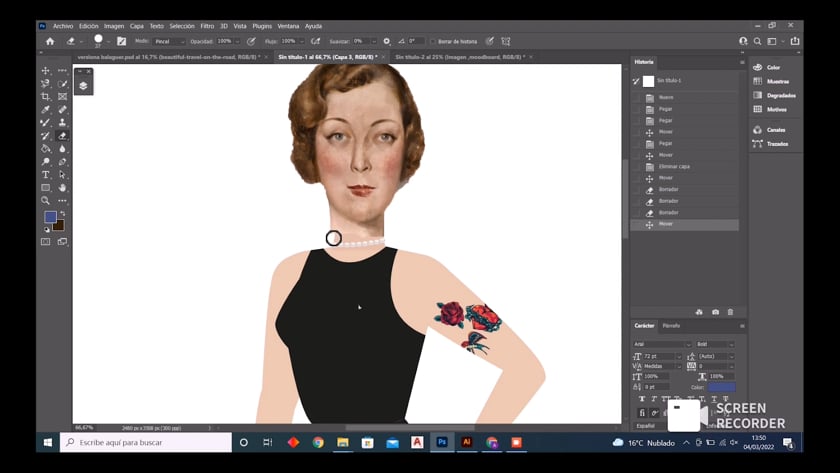Toggle pressure for opacity button

(x=251, y=41)
